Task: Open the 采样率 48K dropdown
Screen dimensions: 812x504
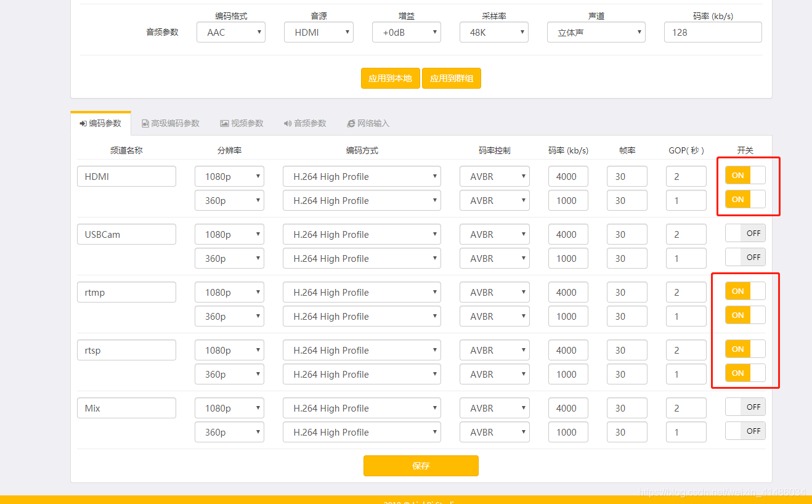Action: (x=494, y=32)
